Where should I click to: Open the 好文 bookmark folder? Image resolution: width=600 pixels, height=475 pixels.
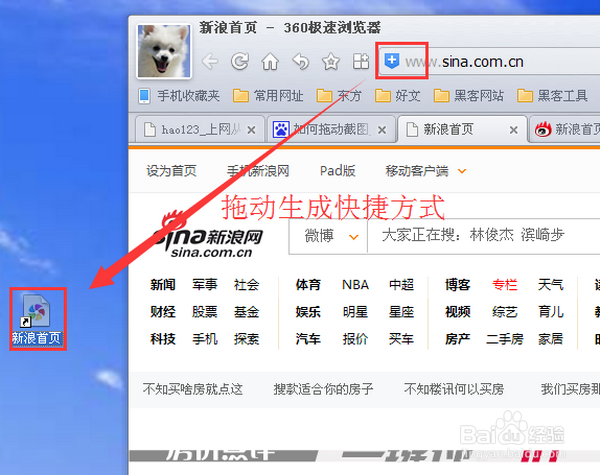[398, 95]
